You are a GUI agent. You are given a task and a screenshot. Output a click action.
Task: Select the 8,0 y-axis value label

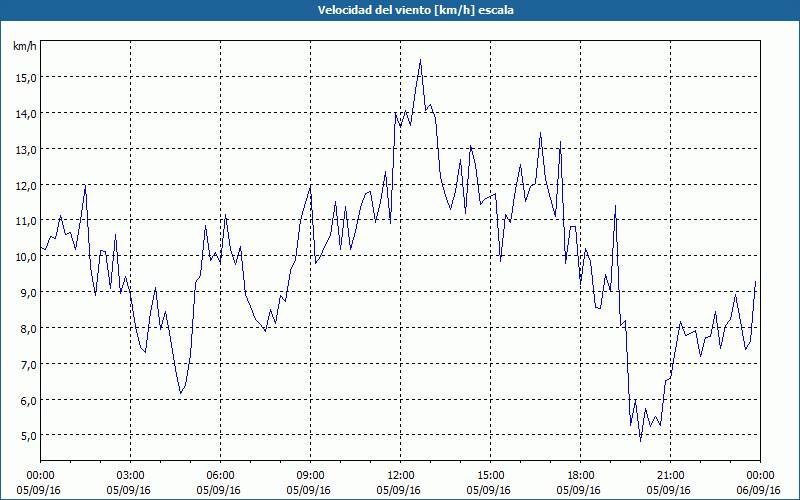[x=28, y=329]
